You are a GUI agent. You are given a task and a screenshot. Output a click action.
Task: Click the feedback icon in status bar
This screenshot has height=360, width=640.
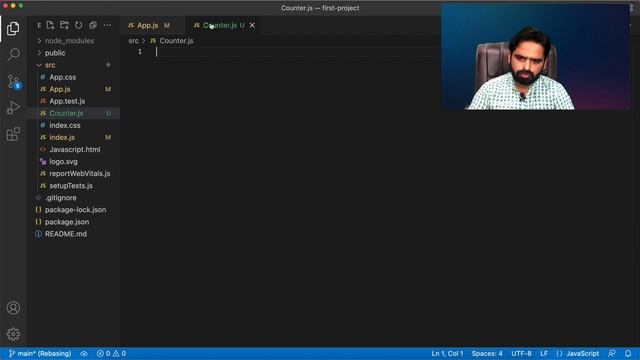point(611,353)
